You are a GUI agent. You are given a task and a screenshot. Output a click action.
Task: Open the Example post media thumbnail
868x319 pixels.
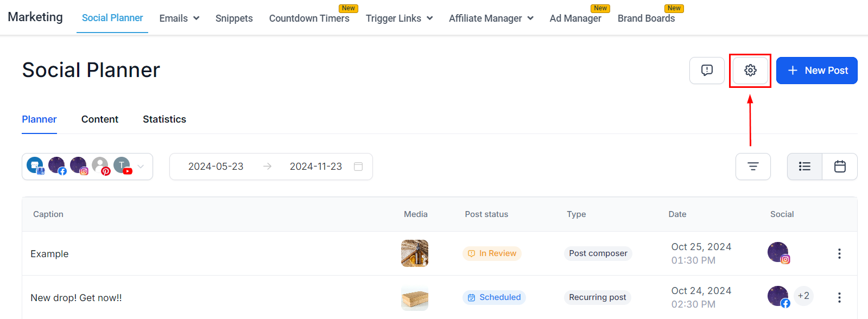[x=415, y=253]
